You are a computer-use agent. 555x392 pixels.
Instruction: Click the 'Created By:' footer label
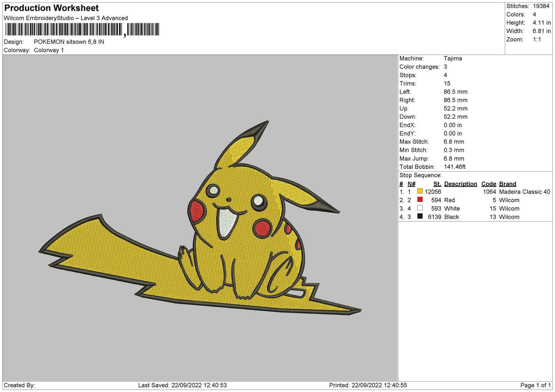(19, 385)
